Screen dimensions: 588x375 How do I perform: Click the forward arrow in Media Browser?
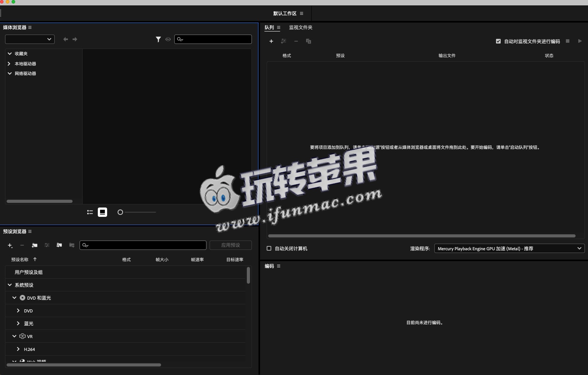(75, 39)
